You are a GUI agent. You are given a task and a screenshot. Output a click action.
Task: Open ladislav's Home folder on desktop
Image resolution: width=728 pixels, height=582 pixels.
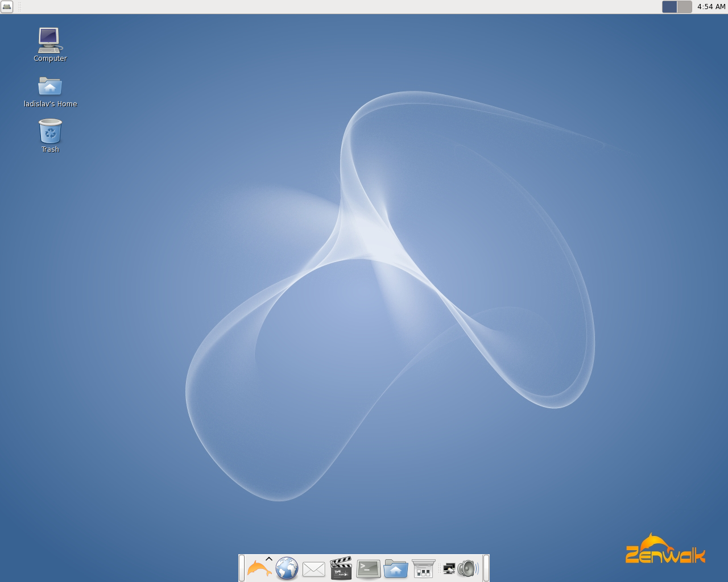click(50, 86)
